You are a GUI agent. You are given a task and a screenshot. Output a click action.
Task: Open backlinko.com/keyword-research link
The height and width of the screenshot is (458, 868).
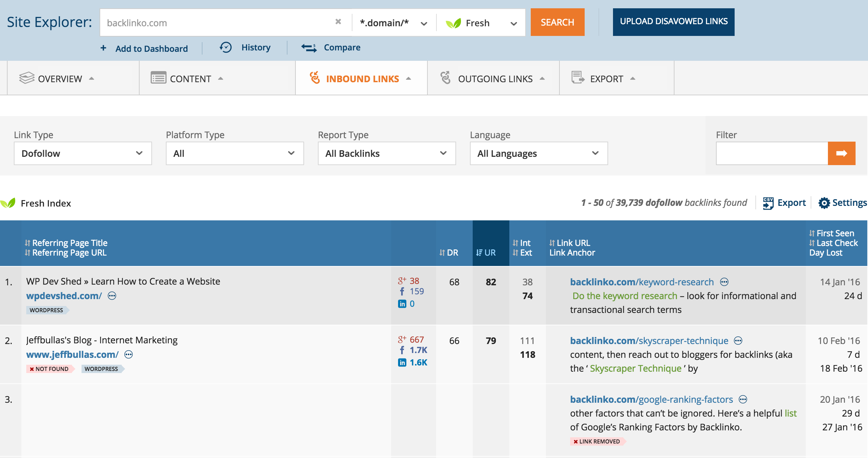642,282
